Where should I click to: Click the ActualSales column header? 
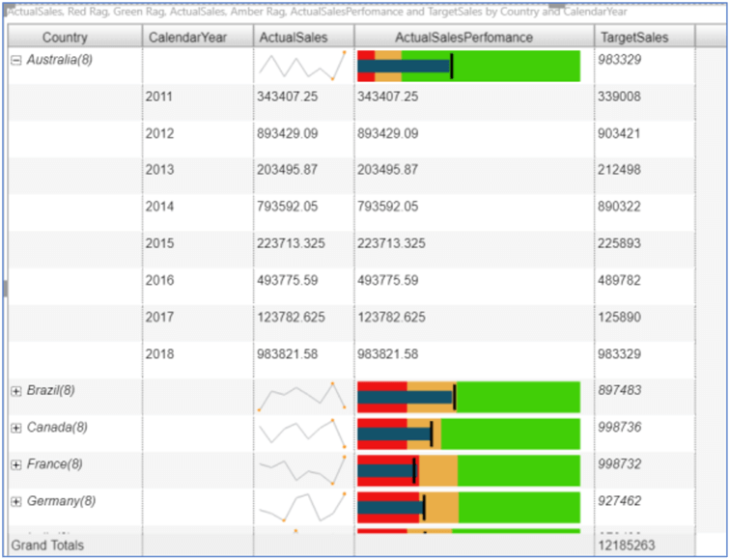[293, 37]
